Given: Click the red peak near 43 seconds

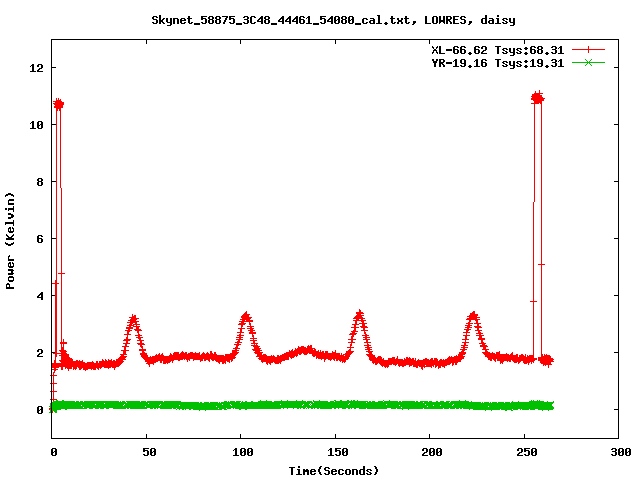Looking at the screenshot, I should point(133,319).
